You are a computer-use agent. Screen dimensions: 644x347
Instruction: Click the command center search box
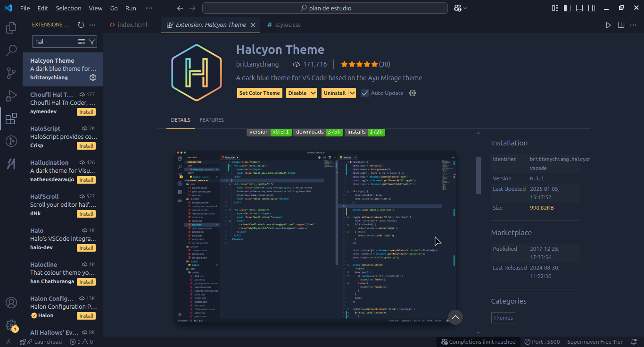click(x=325, y=8)
